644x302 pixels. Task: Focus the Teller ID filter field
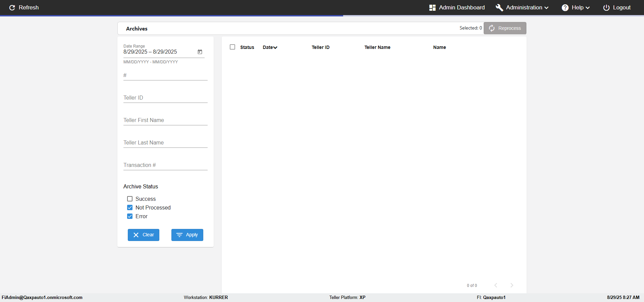pos(165,98)
